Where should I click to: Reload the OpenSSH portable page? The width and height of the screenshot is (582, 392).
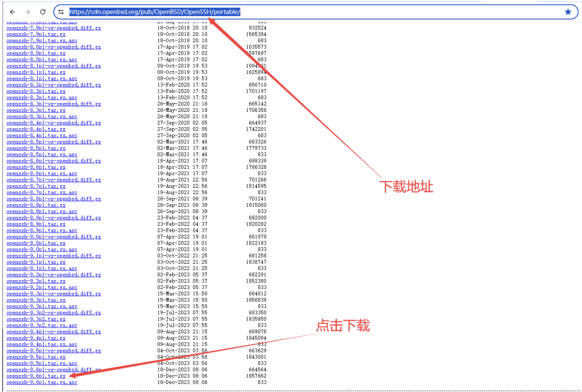click(x=43, y=12)
